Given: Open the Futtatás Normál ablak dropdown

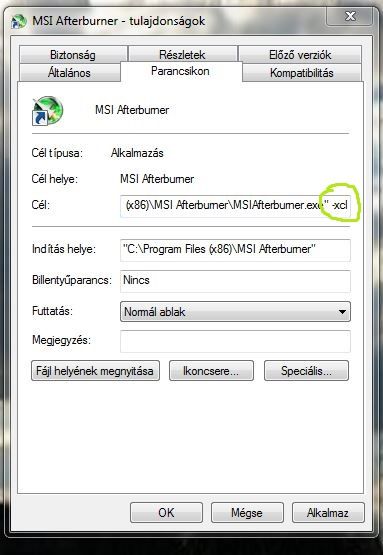Looking at the screenshot, I should click(235, 311).
